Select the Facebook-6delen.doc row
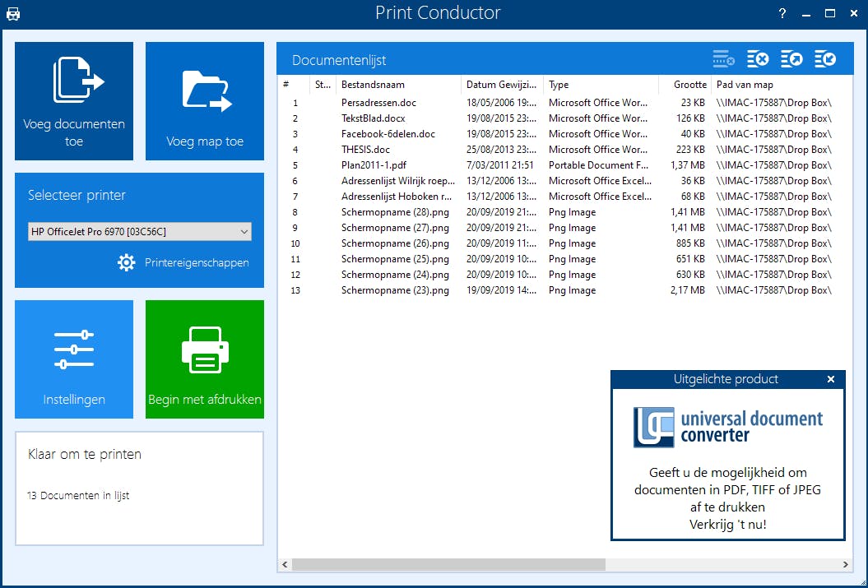Screen dimensions: 868x588 point(564,134)
